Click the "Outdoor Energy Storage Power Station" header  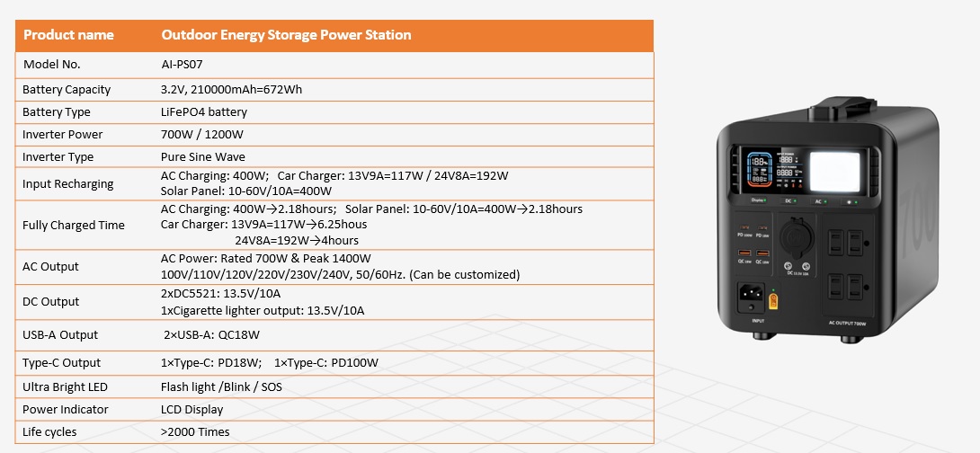tap(286, 35)
